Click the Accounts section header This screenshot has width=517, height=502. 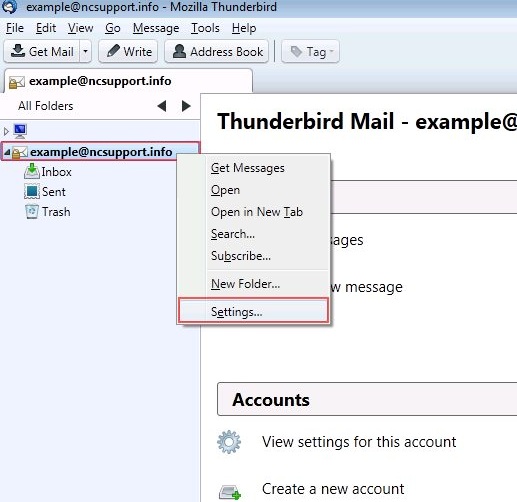367,399
